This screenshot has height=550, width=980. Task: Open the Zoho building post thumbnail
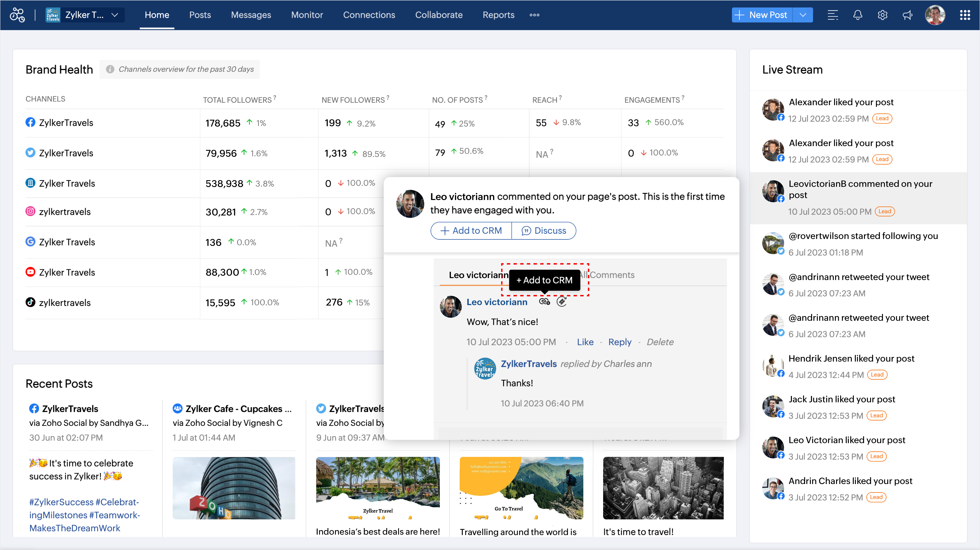[x=234, y=488]
